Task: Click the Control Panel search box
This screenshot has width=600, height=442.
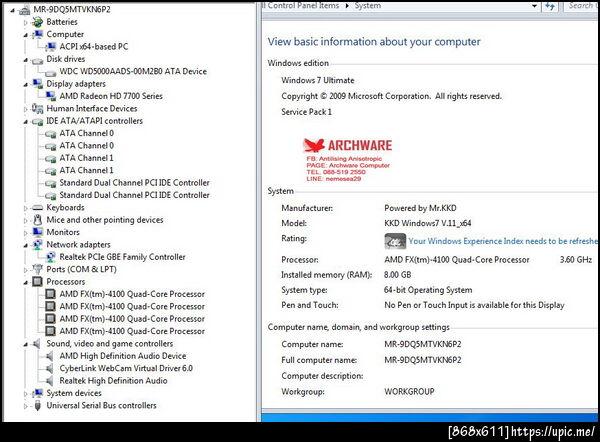Action: pyautogui.click(x=581, y=6)
